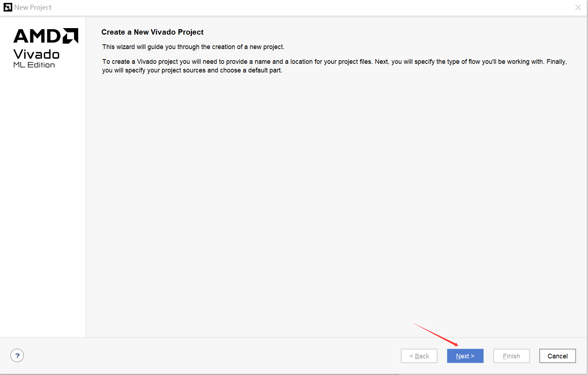
Task: Click the Vivado icon in title bar
Action: pos(8,7)
